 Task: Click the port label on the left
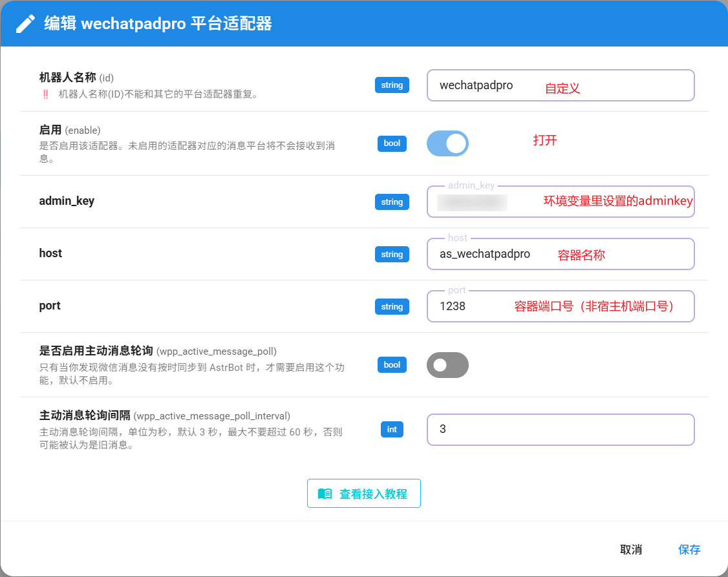click(50, 306)
